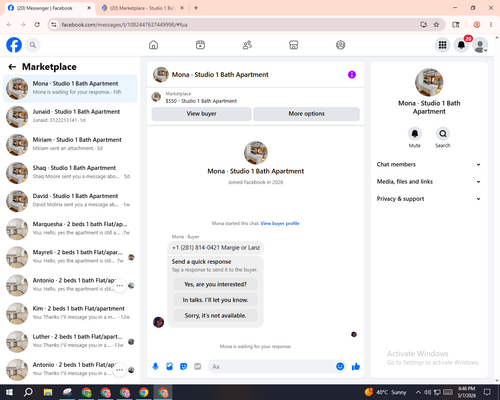
Task: Send quick reply 'In talks. I'll let you know.'
Action: coord(215,300)
